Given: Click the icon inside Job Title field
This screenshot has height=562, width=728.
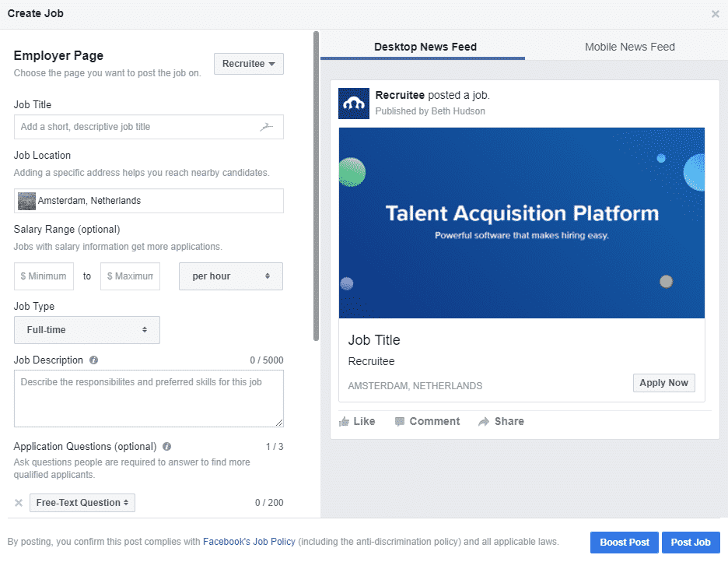Looking at the screenshot, I should (266, 126).
